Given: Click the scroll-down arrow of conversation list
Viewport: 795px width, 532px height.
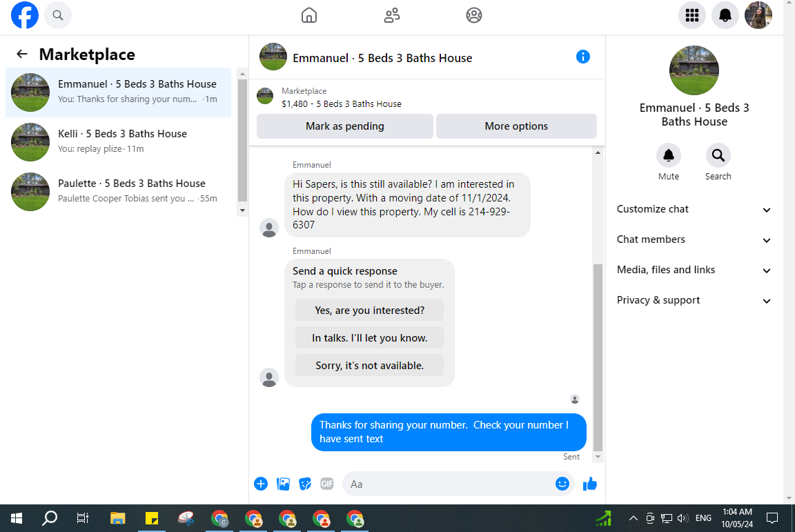Looking at the screenshot, I should point(242,210).
